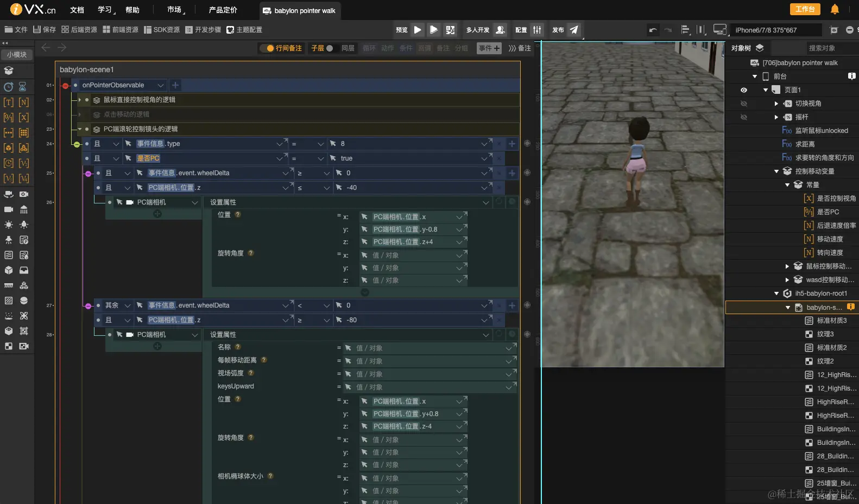Collapse the 前台 tree node
This screenshot has width=859, height=504.
tap(755, 76)
